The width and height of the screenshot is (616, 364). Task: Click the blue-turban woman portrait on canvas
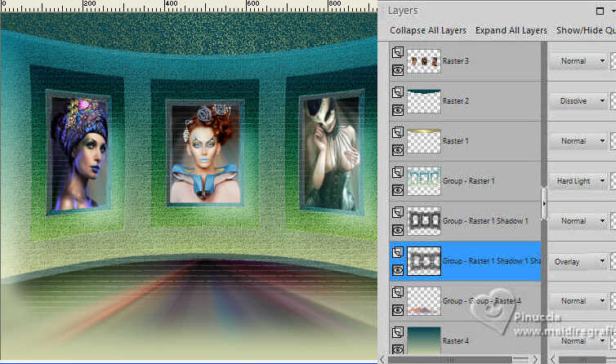[78, 153]
